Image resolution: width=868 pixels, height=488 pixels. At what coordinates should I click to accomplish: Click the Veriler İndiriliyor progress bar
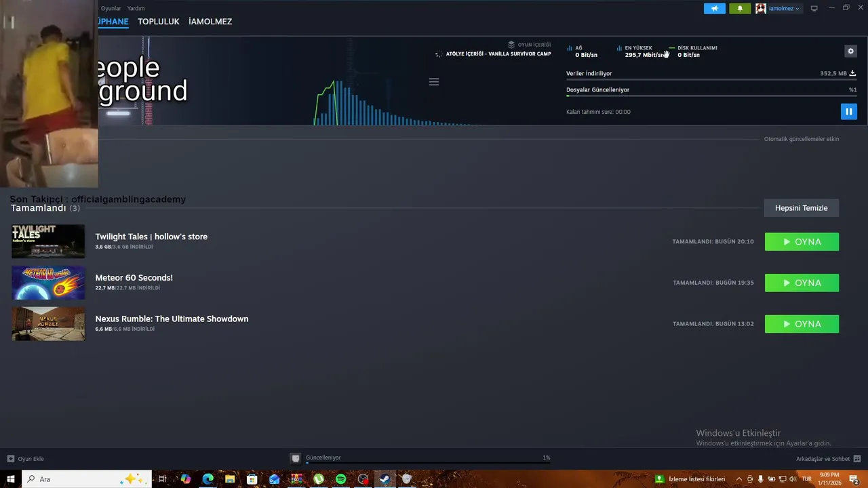(x=711, y=80)
